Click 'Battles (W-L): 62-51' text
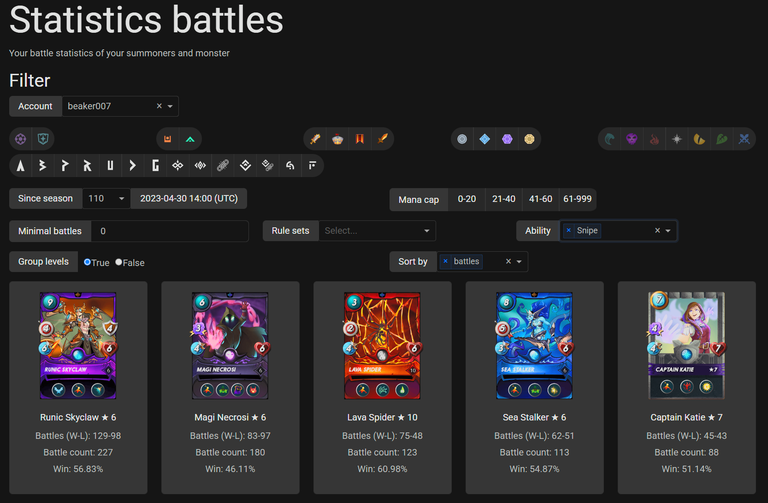 [534, 435]
